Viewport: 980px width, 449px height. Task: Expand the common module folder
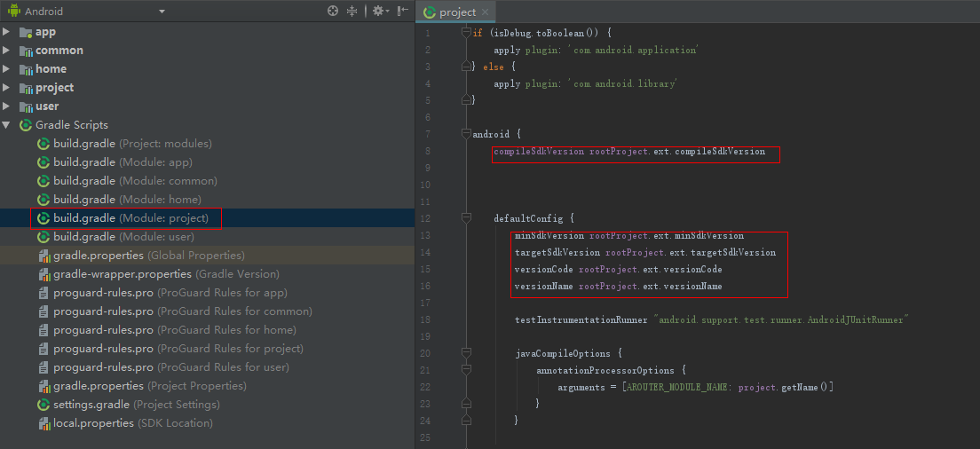[7, 51]
